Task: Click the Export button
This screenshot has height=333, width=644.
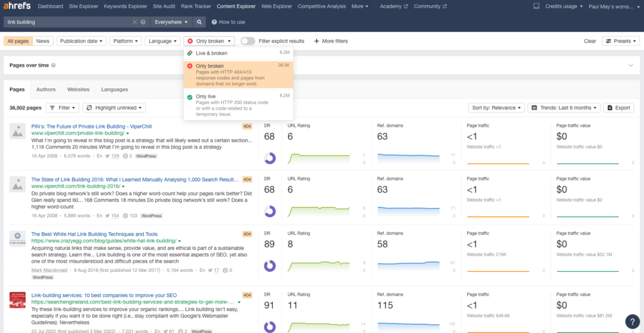Action: (x=618, y=108)
